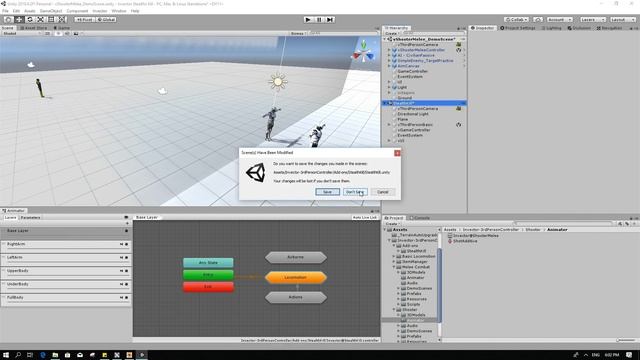The image size is (640, 360).
Task: Click the cloud services icon
Action: (538, 20)
